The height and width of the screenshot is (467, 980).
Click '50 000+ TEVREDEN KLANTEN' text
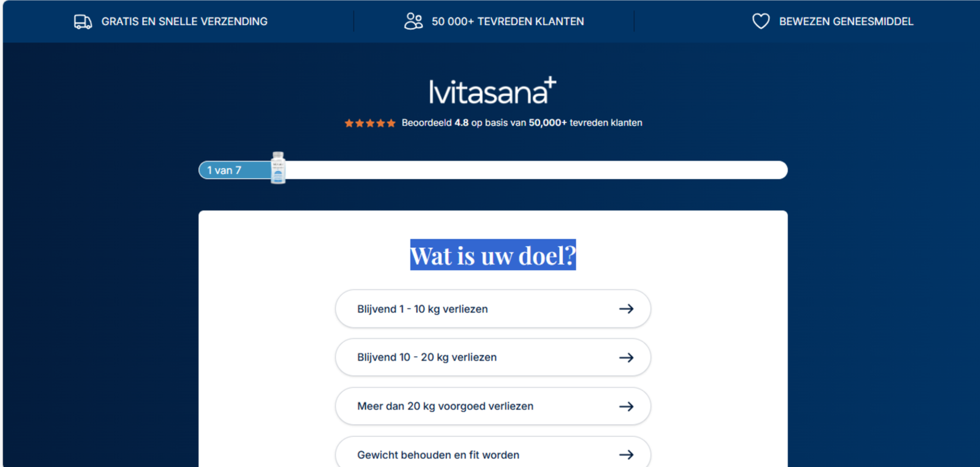(508, 21)
